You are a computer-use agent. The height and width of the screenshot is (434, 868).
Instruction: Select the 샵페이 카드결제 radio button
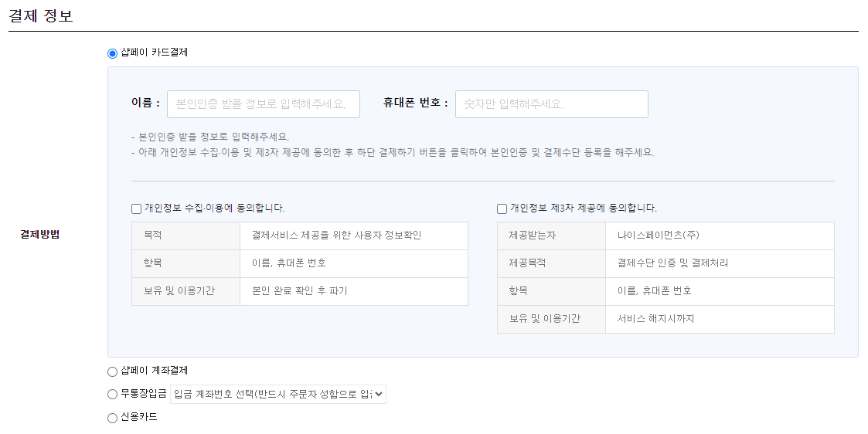(x=113, y=53)
